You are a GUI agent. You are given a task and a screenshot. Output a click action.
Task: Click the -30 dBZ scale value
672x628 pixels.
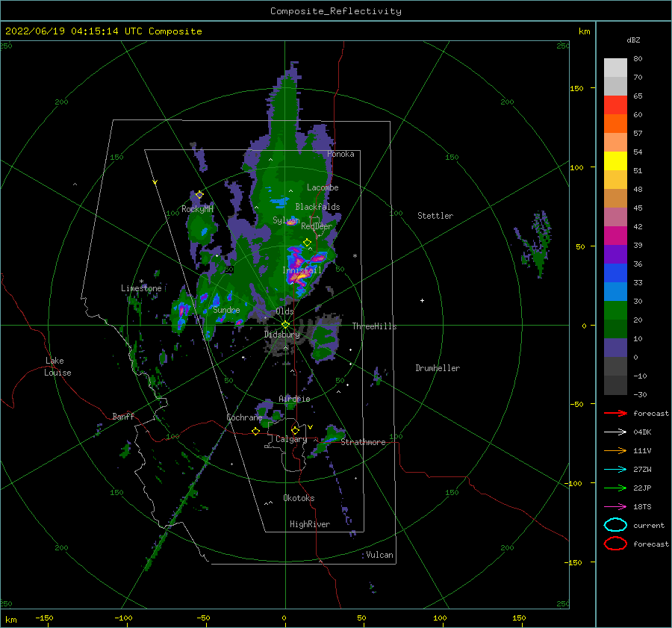[640, 394]
